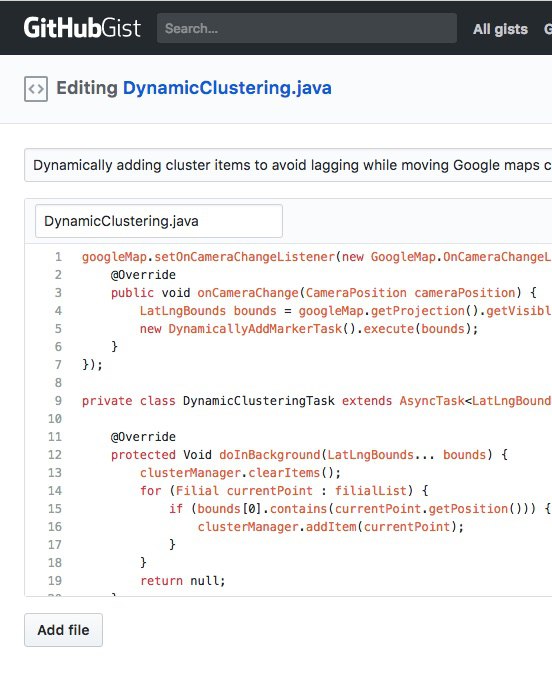Image resolution: width=552 pixels, height=677 pixels.
Task: Click the GitHub Gist logo
Action: coord(82,28)
